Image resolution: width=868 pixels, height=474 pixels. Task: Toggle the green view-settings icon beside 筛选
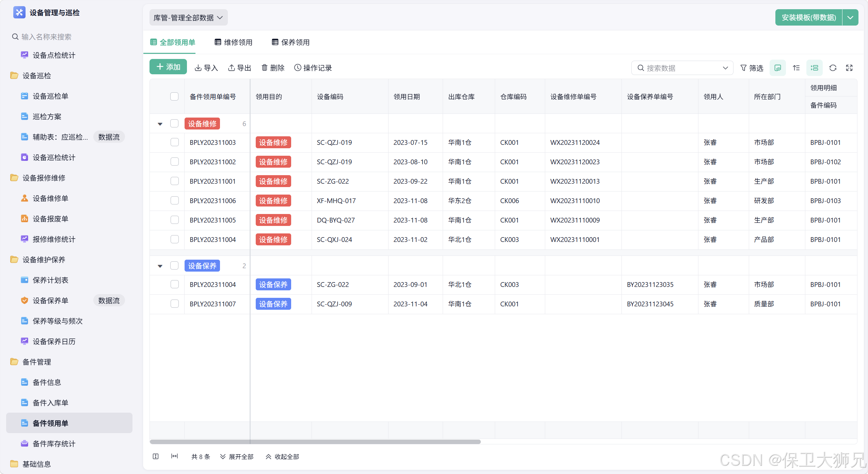point(778,68)
